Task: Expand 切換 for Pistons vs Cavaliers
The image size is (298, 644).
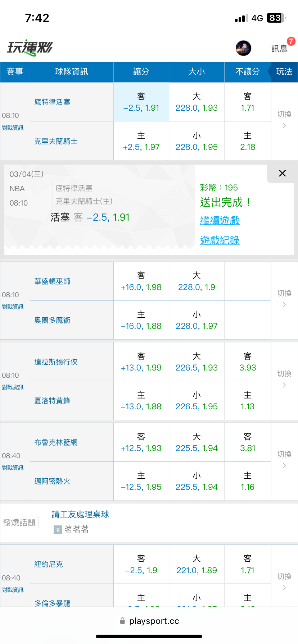Action: pos(284,119)
